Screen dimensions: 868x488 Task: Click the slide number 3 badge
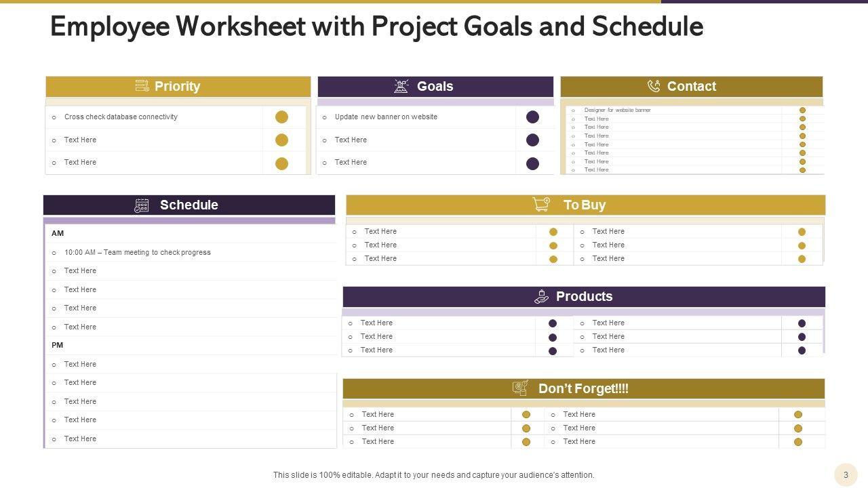[846, 475]
